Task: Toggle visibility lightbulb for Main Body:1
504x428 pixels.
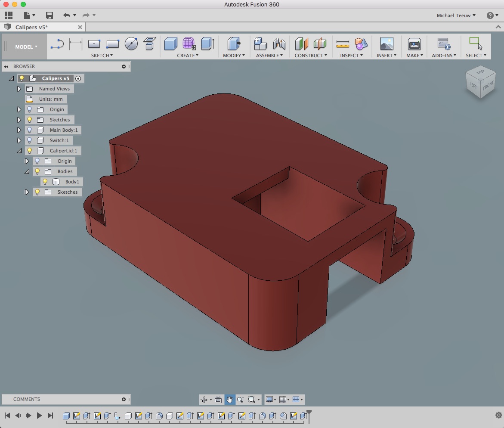Action: (30, 130)
